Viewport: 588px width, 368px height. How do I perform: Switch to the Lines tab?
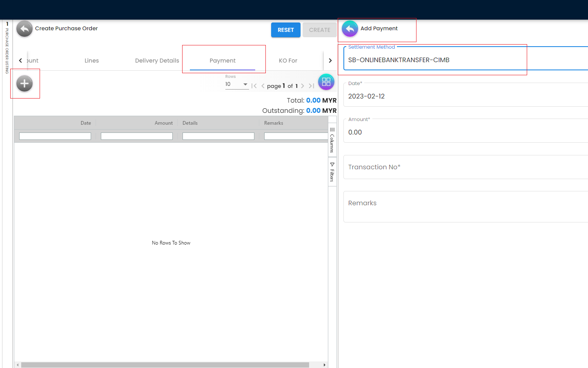(x=91, y=61)
